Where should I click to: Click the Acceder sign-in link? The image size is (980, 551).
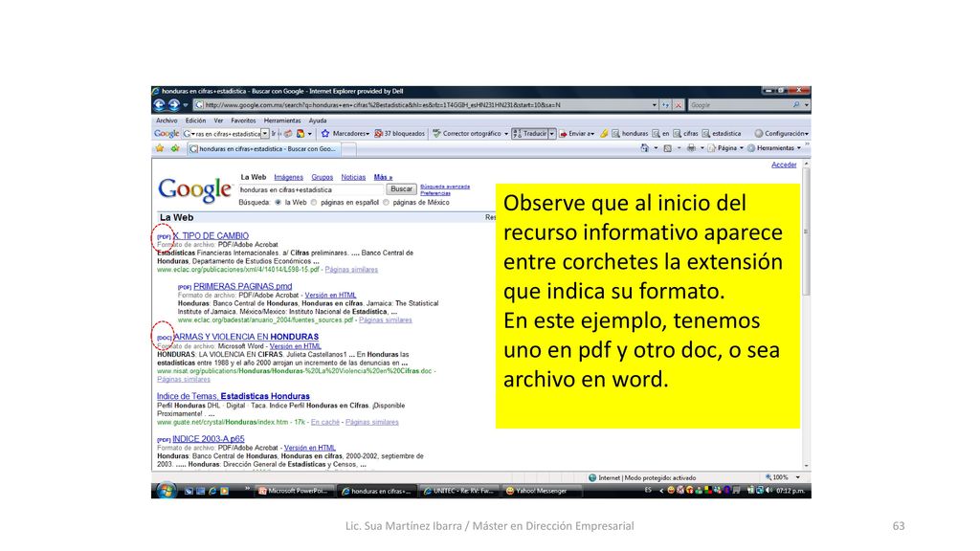point(784,165)
